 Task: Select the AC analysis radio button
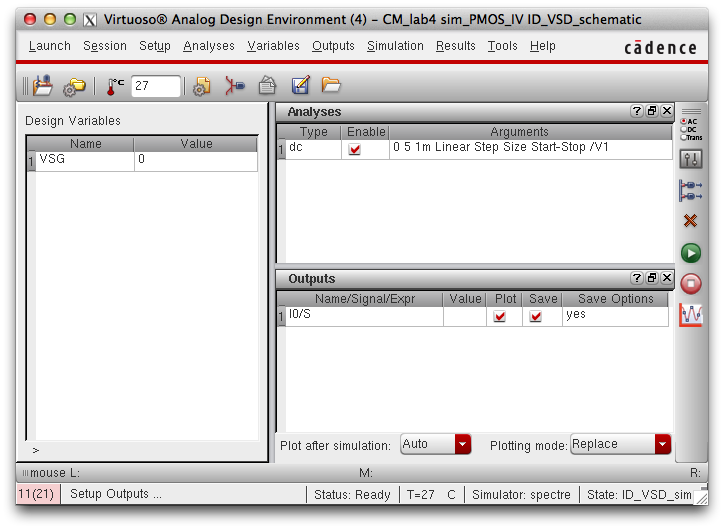point(684,121)
